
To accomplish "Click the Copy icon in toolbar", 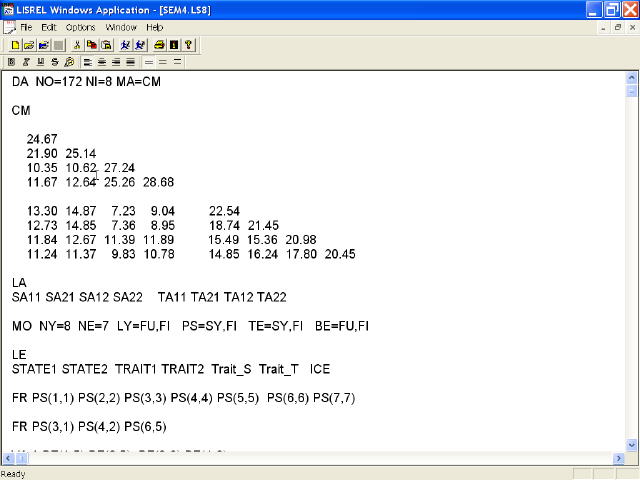I will click(x=91, y=45).
